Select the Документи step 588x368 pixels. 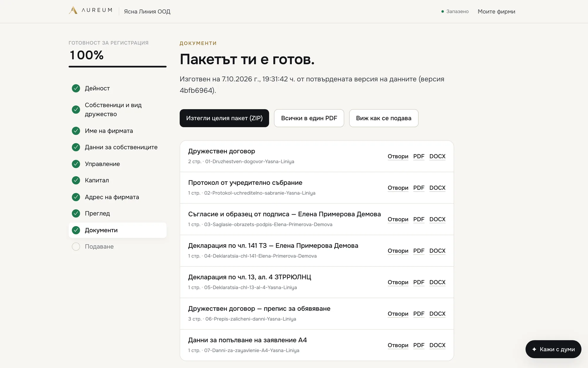[118, 230]
